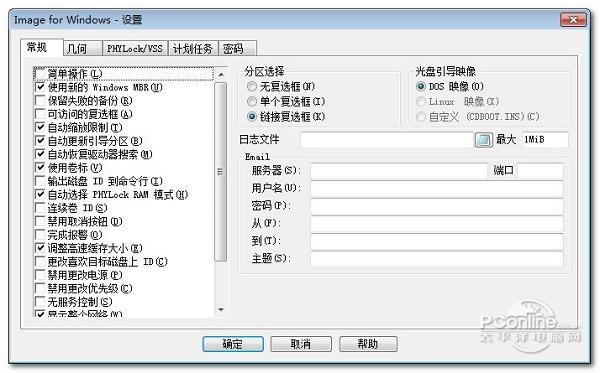Click the 日志文件 path input field
The image size is (600, 373).
click(386, 140)
